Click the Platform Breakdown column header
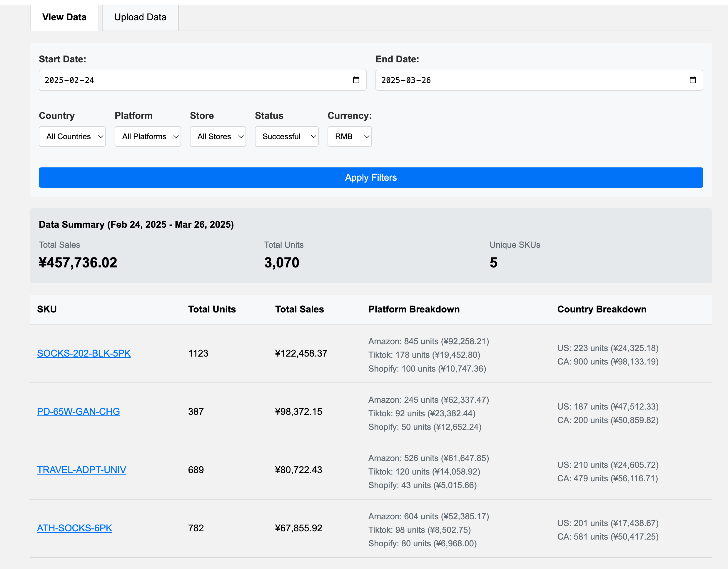The image size is (728, 569). (414, 309)
